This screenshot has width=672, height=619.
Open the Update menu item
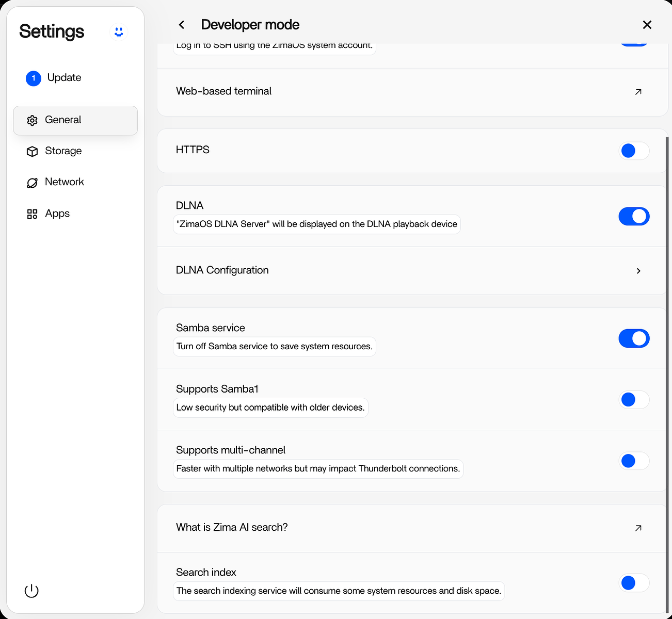coord(64,78)
